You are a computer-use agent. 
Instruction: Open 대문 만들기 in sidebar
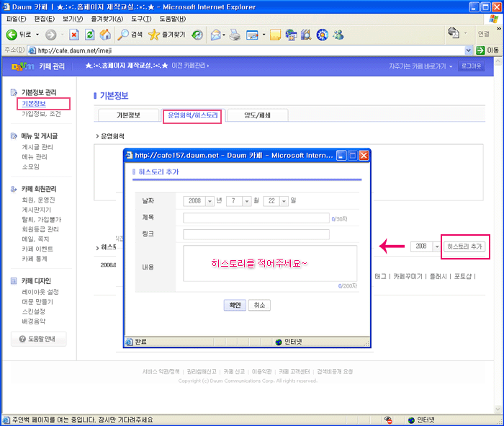(x=37, y=302)
